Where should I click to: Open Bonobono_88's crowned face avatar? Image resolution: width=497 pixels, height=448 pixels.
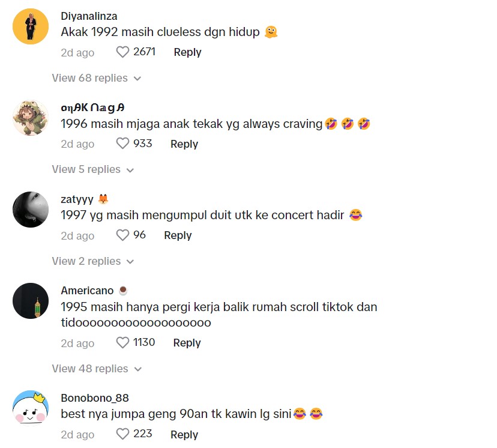pos(31,408)
